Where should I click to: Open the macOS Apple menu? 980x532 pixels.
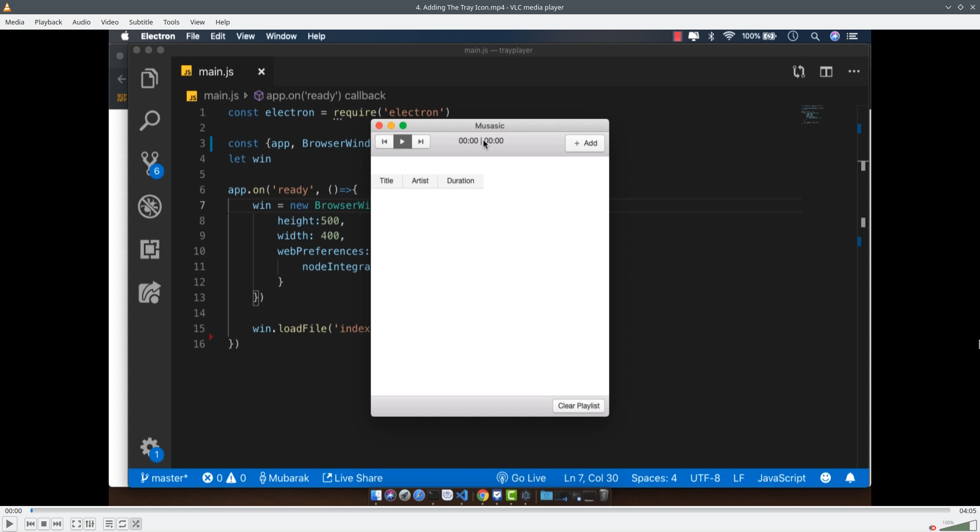[x=125, y=36]
